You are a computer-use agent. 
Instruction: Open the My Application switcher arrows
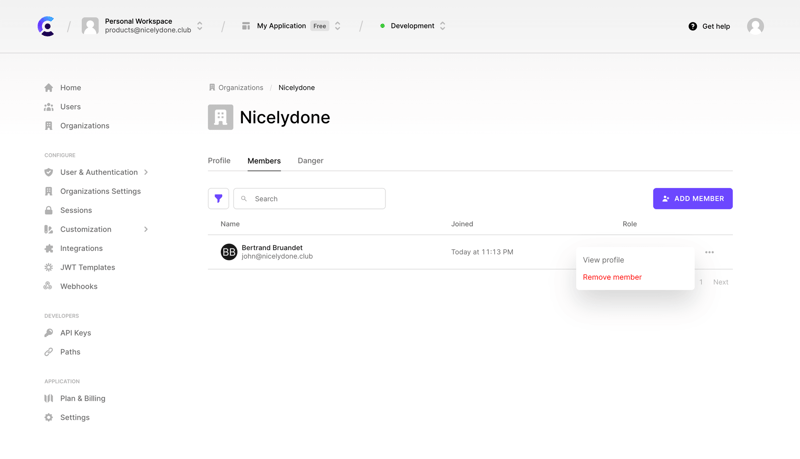(x=337, y=26)
